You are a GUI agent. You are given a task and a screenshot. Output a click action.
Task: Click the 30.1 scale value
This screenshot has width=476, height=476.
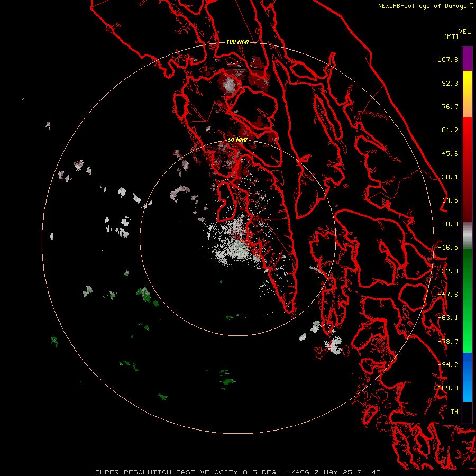(x=450, y=177)
